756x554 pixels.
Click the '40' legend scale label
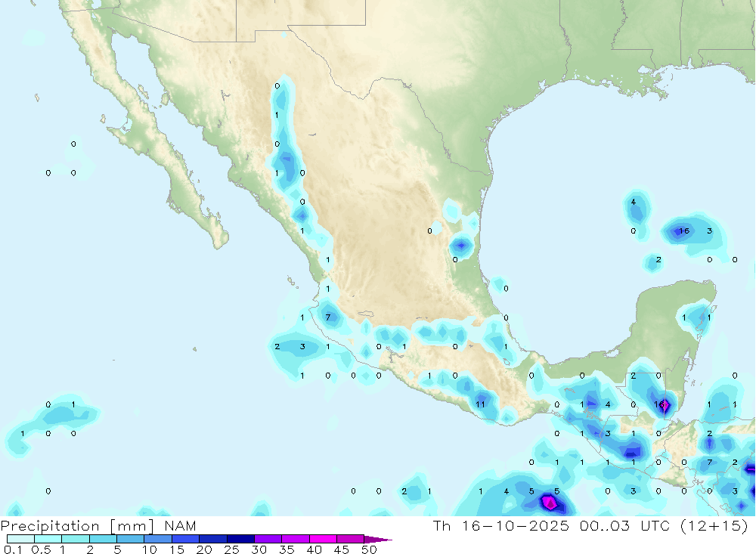click(314, 549)
